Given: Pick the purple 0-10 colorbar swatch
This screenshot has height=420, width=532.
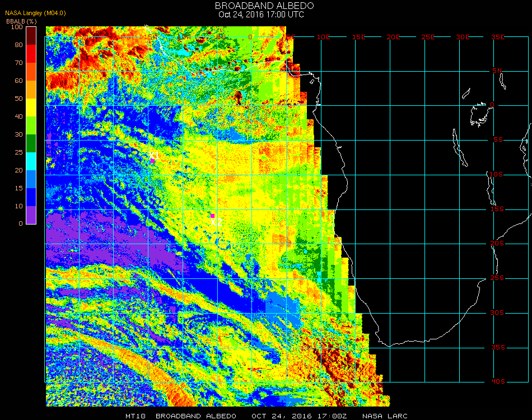Looking at the screenshot, I should pyautogui.click(x=31, y=215).
